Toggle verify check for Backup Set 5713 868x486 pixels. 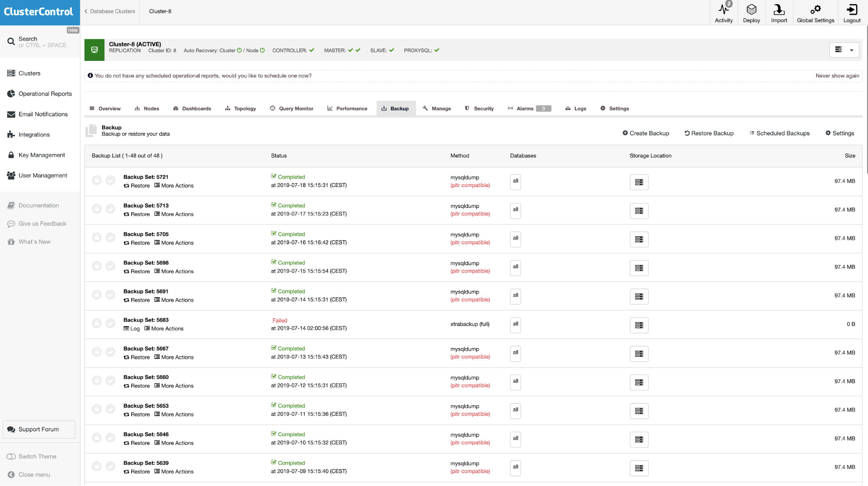tap(110, 209)
